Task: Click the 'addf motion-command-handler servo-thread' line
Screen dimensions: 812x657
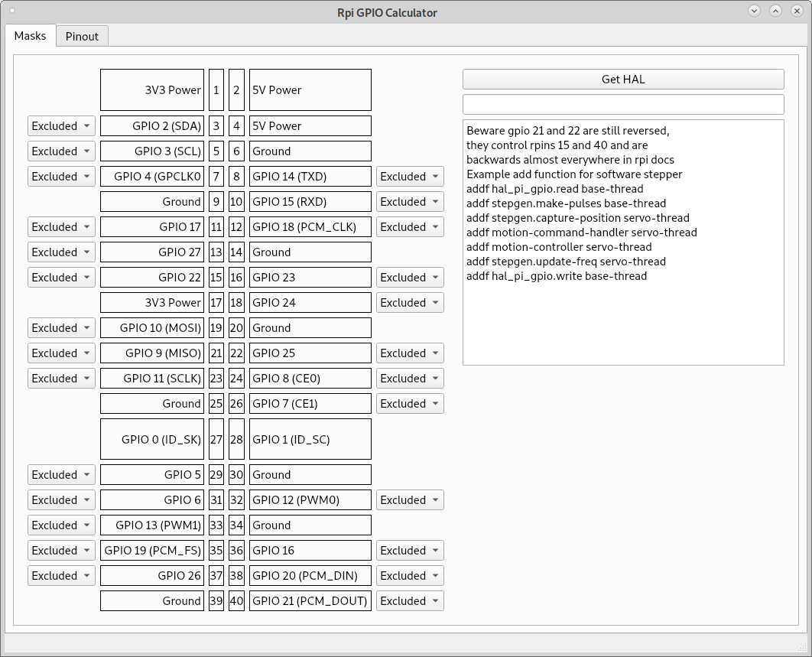Action: [582, 232]
